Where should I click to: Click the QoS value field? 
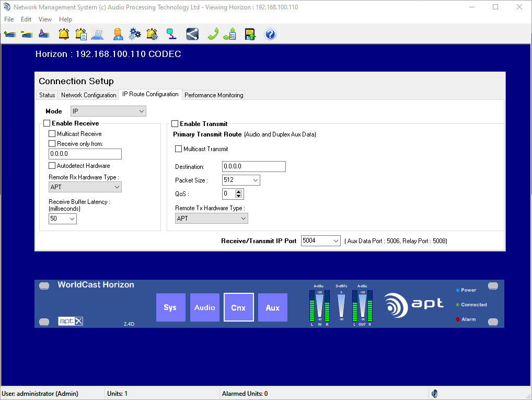click(229, 194)
